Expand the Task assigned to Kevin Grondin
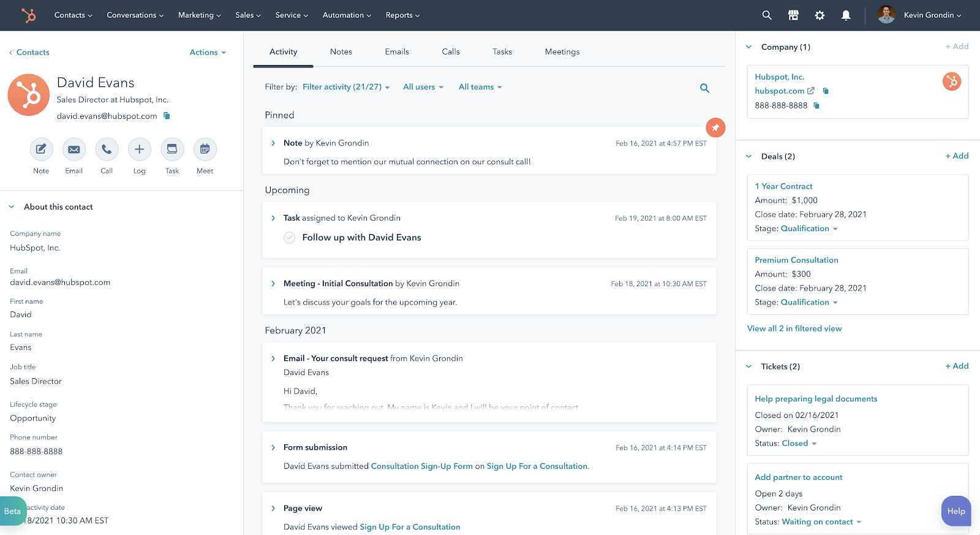The image size is (980, 535). (x=273, y=218)
